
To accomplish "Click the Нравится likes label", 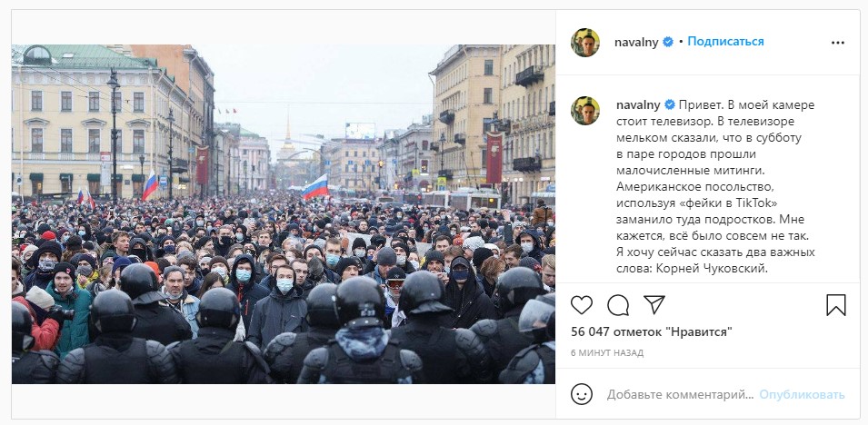I will point(699,332).
